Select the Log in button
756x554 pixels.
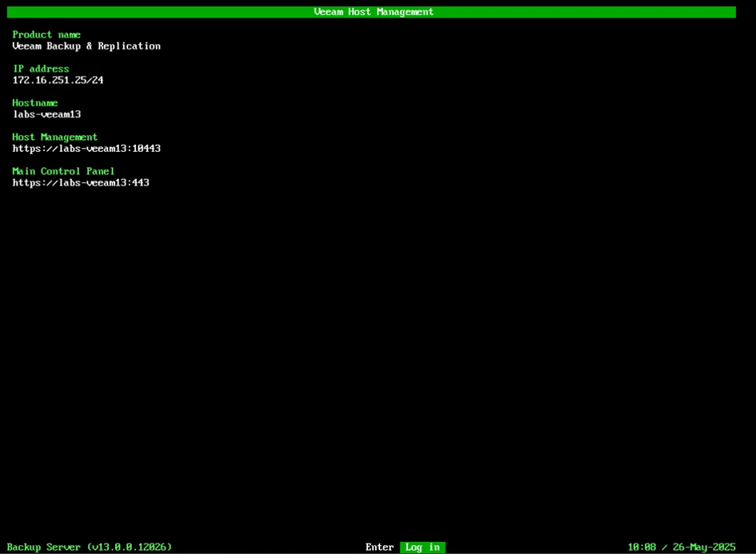click(x=422, y=548)
